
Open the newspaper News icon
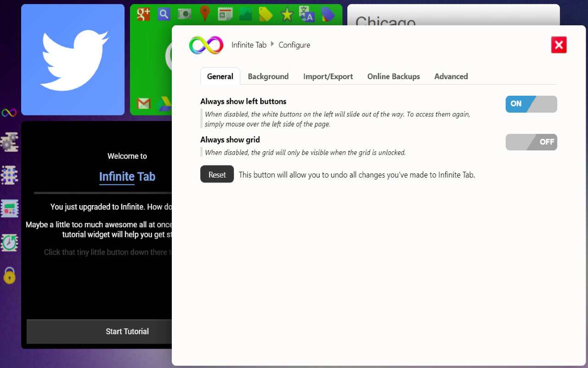pyautogui.click(x=225, y=14)
